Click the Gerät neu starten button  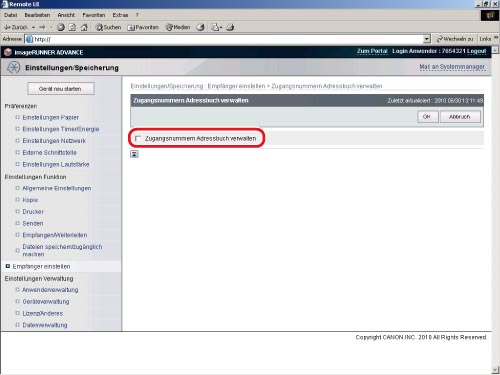[61, 89]
